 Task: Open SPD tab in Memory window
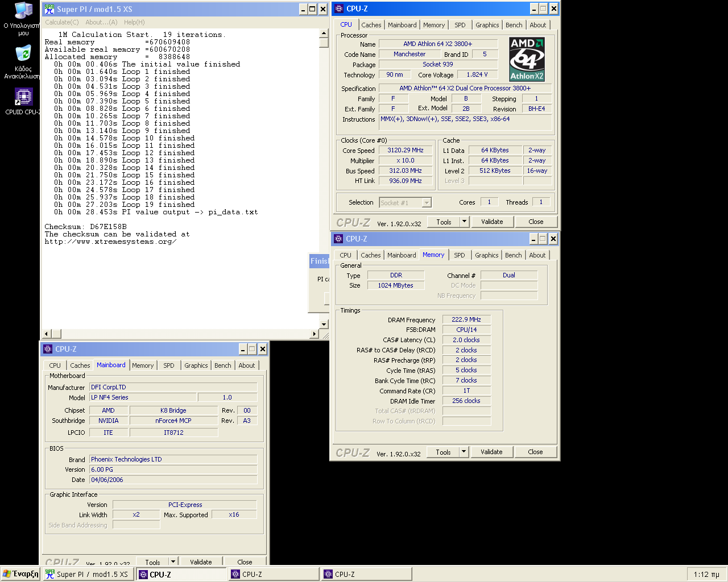point(460,255)
